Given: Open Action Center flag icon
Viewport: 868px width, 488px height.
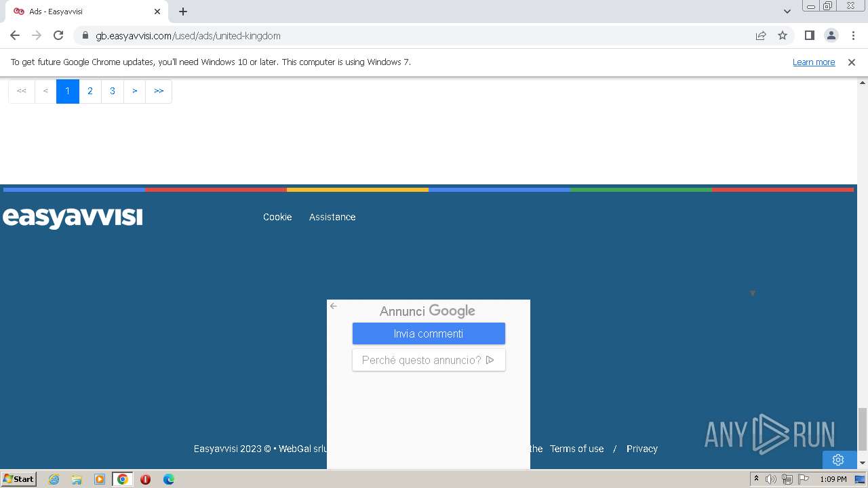Looking at the screenshot, I should pyautogui.click(x=804, y=479).
